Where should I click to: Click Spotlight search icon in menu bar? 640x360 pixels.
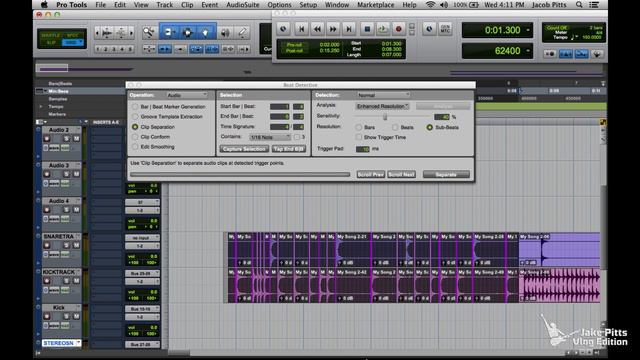click(x=579, y=5)
